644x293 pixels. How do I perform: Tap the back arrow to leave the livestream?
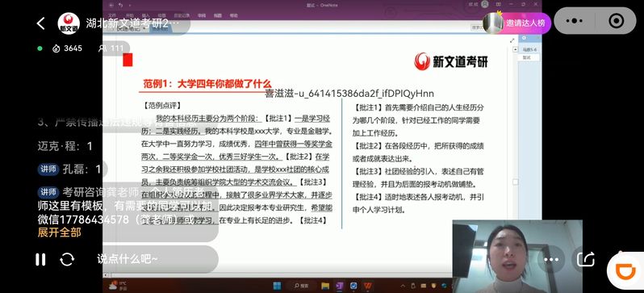click(x=40, y=23)
